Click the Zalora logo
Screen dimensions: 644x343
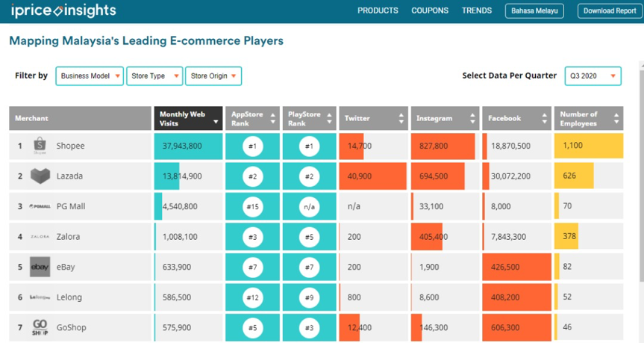pos(40,237)
